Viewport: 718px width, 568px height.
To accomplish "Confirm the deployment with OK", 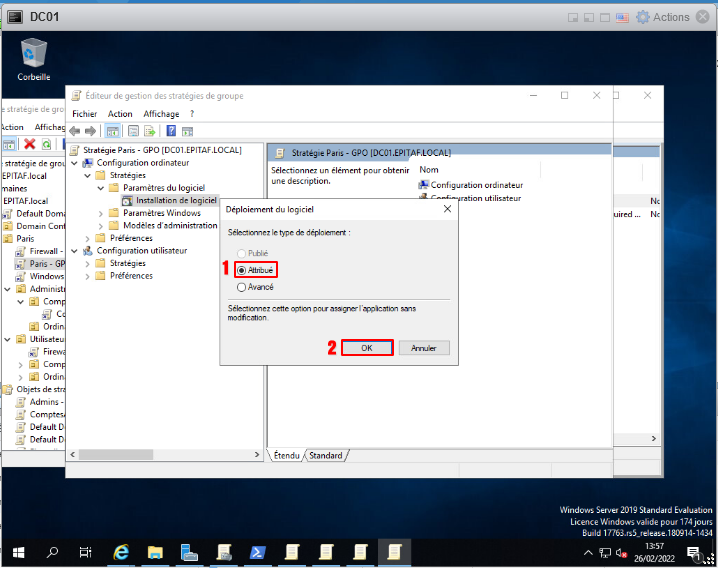I will coord(366,348).
